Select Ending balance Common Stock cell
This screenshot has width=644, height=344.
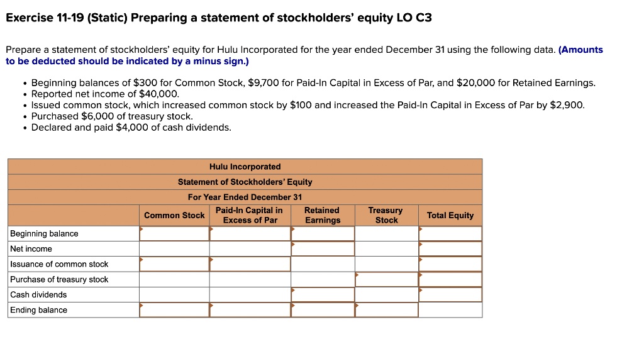pyautogui.click(x=174, y=310)
